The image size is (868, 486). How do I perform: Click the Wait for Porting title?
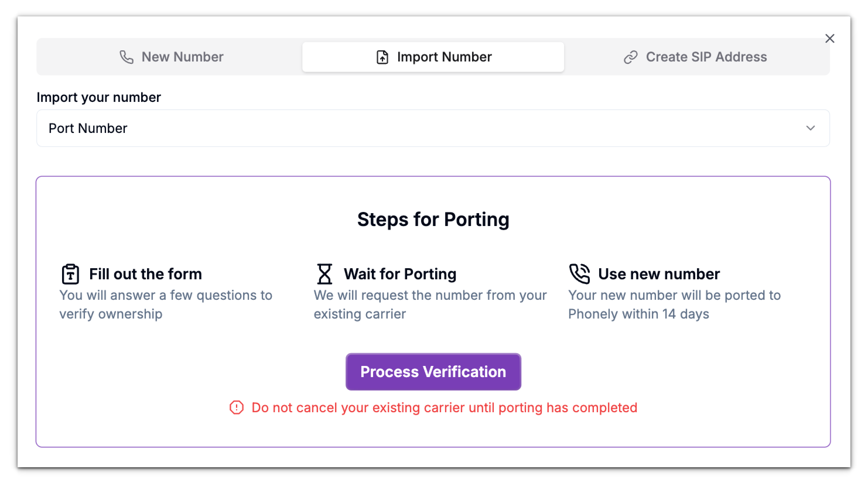(400, 274)
